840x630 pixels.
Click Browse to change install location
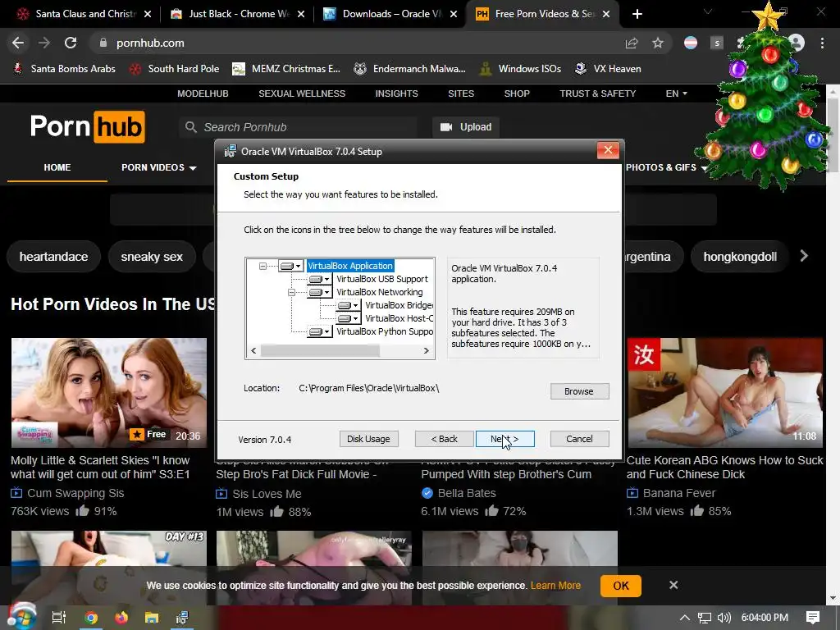[x=579, y=391]
